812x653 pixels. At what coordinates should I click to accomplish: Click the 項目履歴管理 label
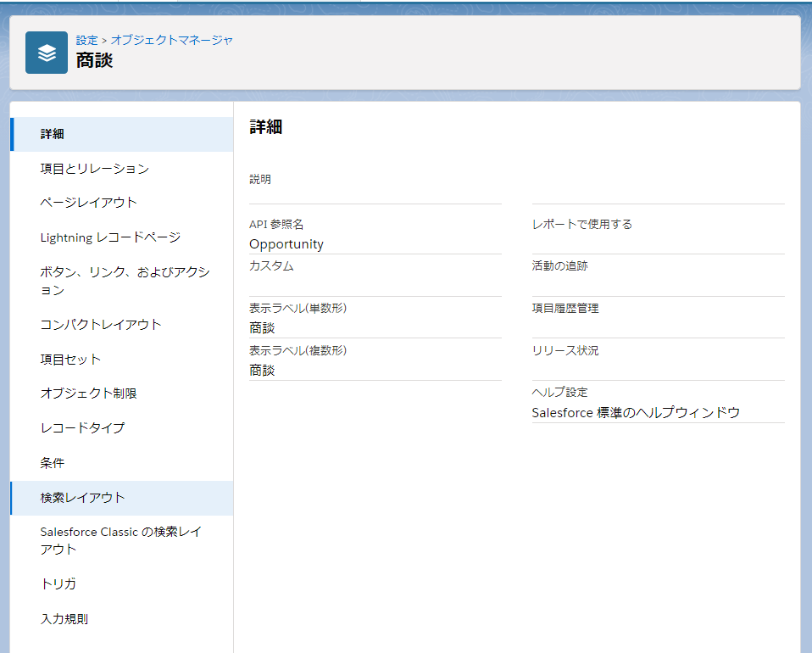[x=565, y=309]
